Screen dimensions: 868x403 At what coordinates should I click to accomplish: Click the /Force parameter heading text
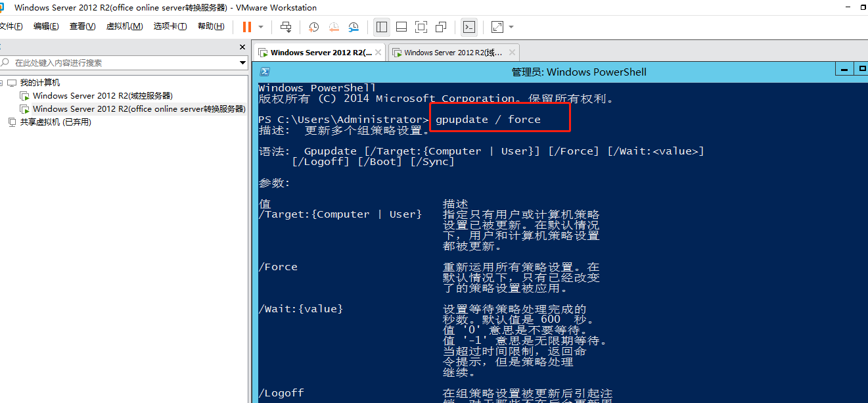tap(278, 267)
